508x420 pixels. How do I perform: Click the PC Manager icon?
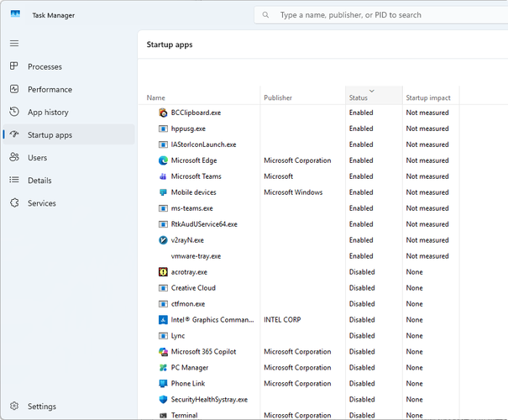point(163,368)
